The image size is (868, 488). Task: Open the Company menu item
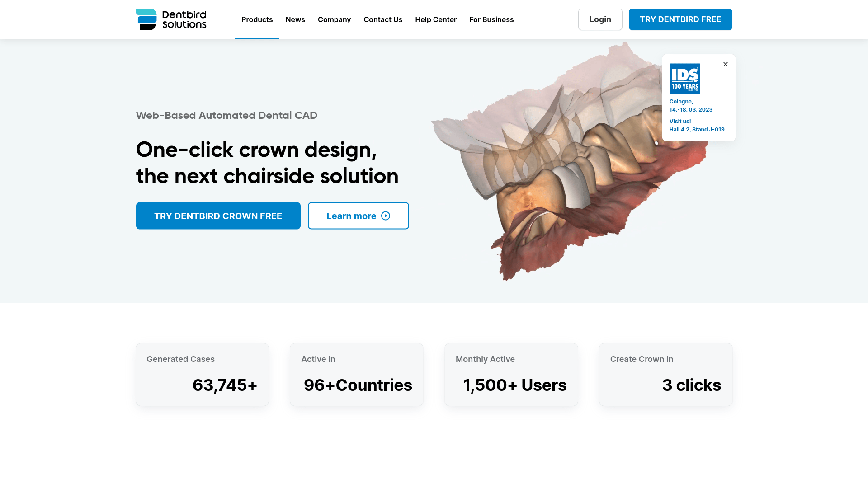pos(334,19)
